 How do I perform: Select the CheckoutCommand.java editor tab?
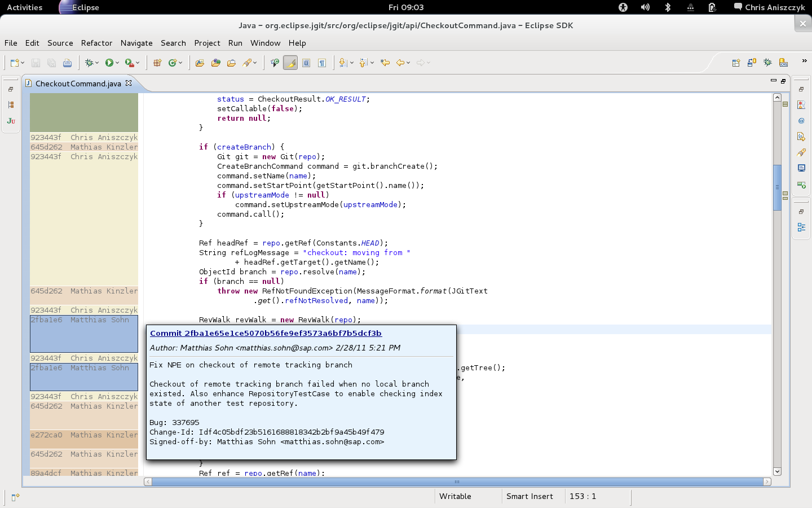pos(78,84)
